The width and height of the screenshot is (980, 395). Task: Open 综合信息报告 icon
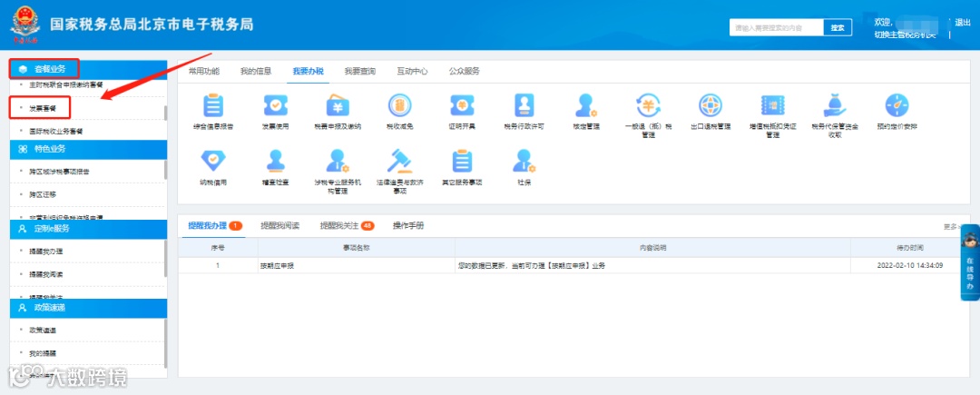coord(212,105)
